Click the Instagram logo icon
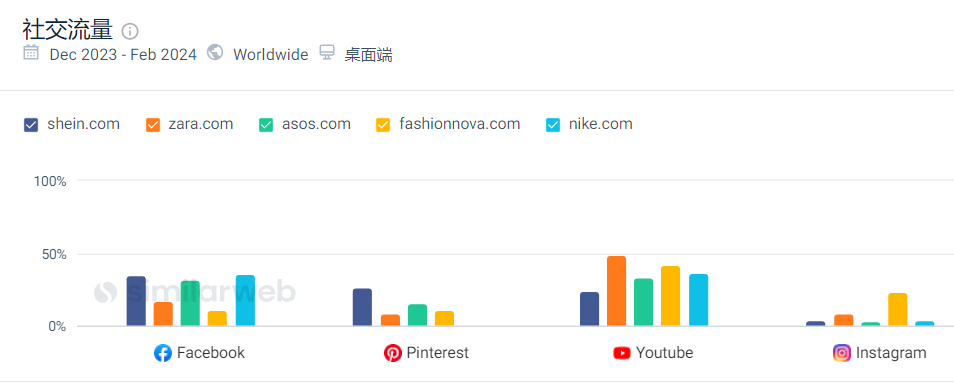Screen dimensions: 954x383 (x=842, y=353)
